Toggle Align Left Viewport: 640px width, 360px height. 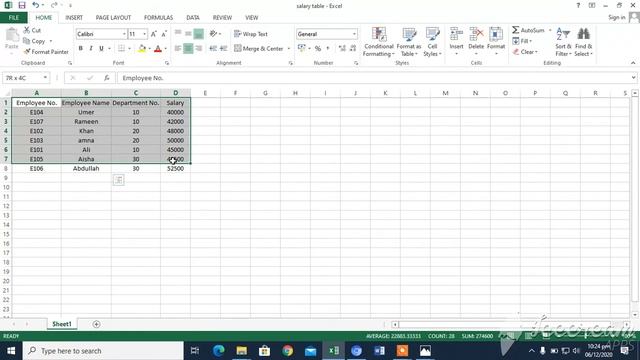click(178, 49)
